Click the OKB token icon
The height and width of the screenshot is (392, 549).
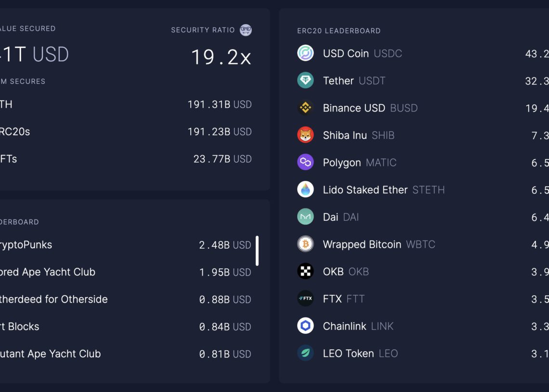point(305,271)
